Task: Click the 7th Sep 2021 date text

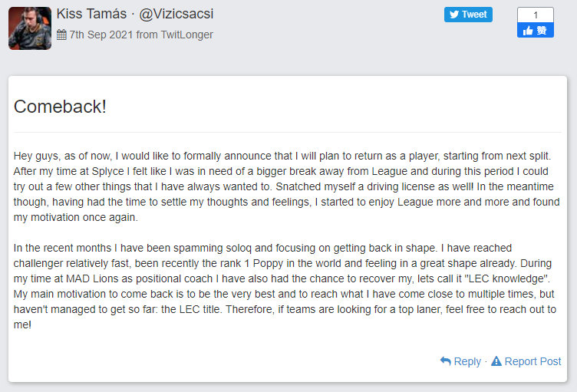Action: point(101,35)
